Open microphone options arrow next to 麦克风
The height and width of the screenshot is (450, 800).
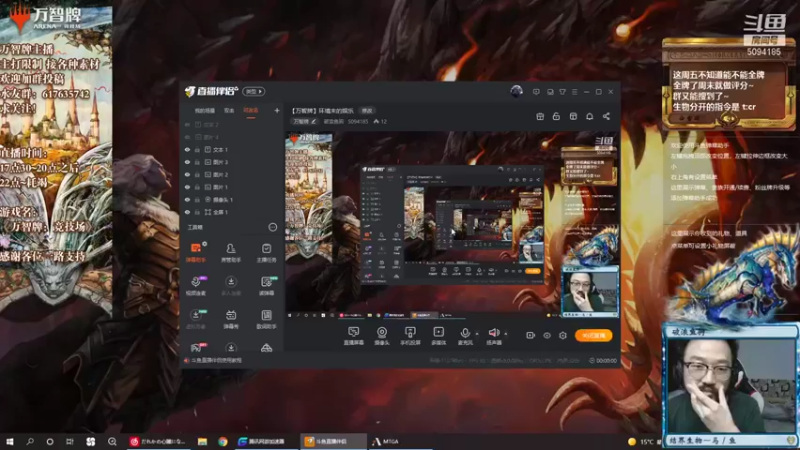tap(477, 334)
